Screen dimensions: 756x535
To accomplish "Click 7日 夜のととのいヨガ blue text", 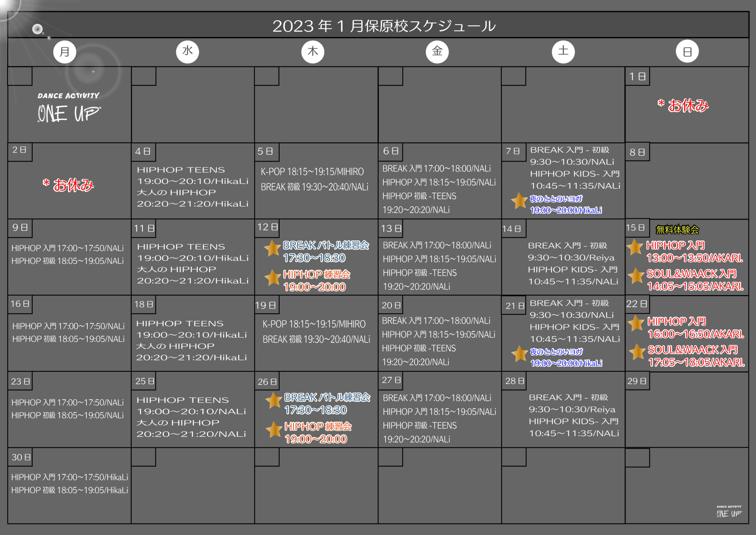I will (x=556, y=199).
